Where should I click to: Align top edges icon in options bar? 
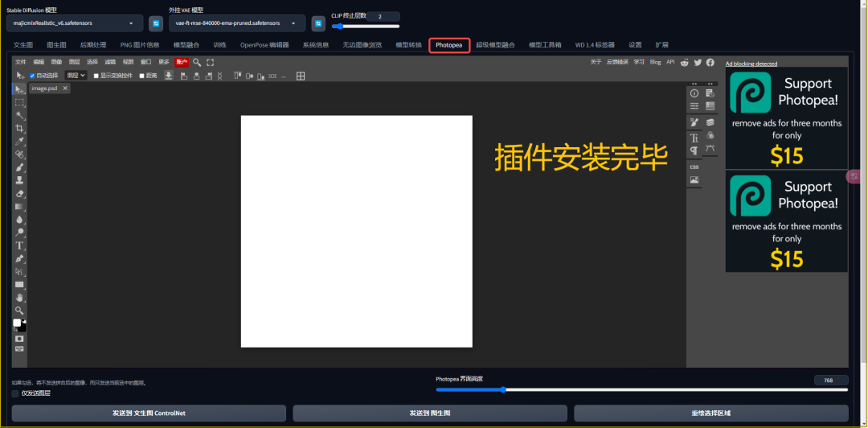[237, 76]
